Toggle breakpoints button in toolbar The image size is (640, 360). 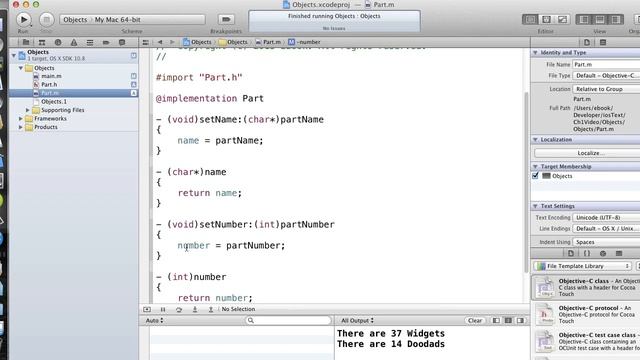[226, 19]
